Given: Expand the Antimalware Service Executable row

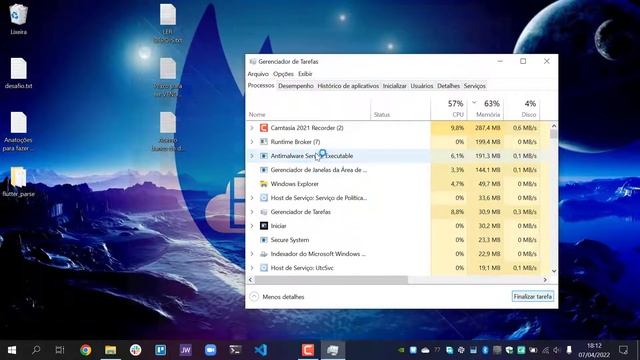Looking at the screenshot, I should point(252,156).
